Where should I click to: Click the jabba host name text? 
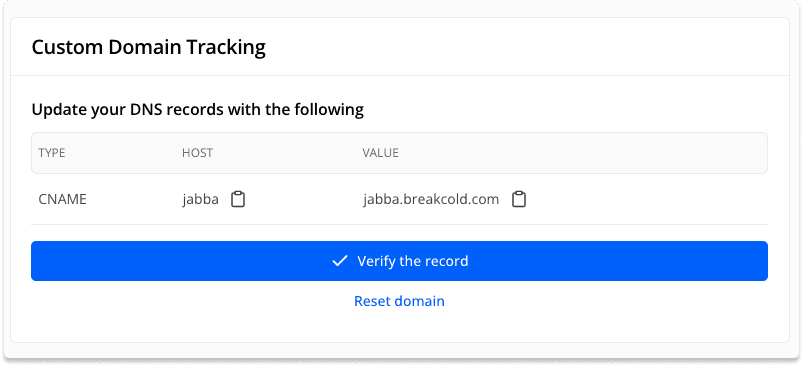pos(200,199)
